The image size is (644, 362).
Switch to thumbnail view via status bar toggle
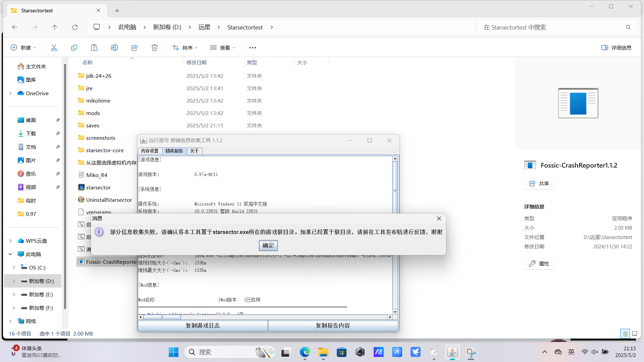(635, 334)
